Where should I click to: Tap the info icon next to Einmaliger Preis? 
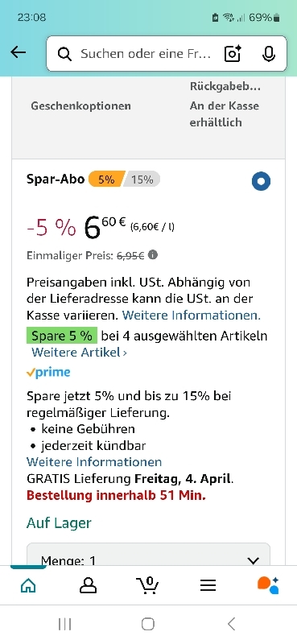point(153,255)
